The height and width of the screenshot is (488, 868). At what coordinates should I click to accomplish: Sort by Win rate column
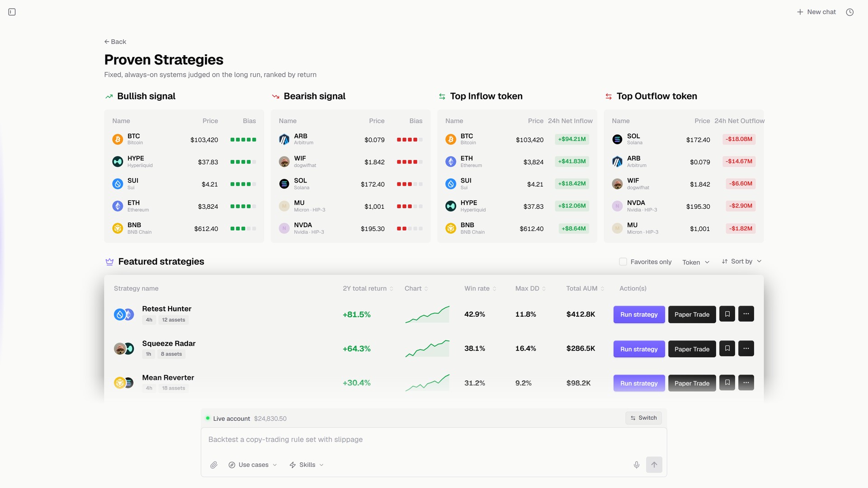pyautogui.click(x=480, y=288)
